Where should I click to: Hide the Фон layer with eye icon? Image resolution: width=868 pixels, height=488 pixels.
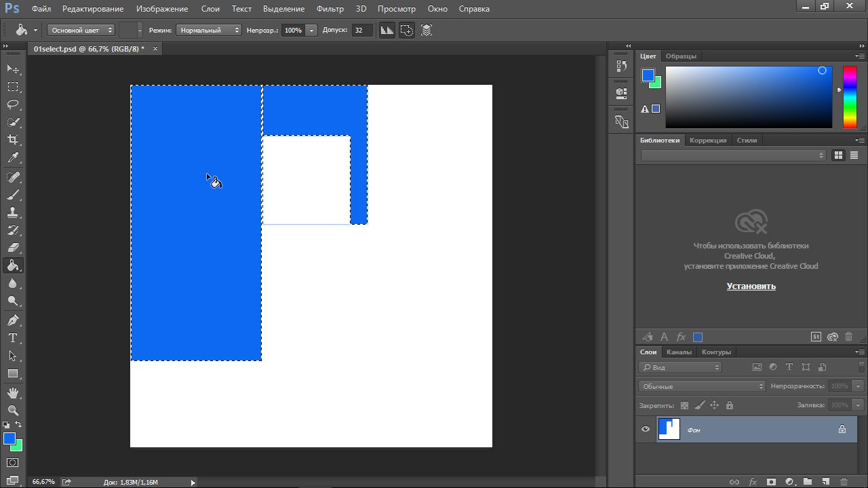[646, 429]
